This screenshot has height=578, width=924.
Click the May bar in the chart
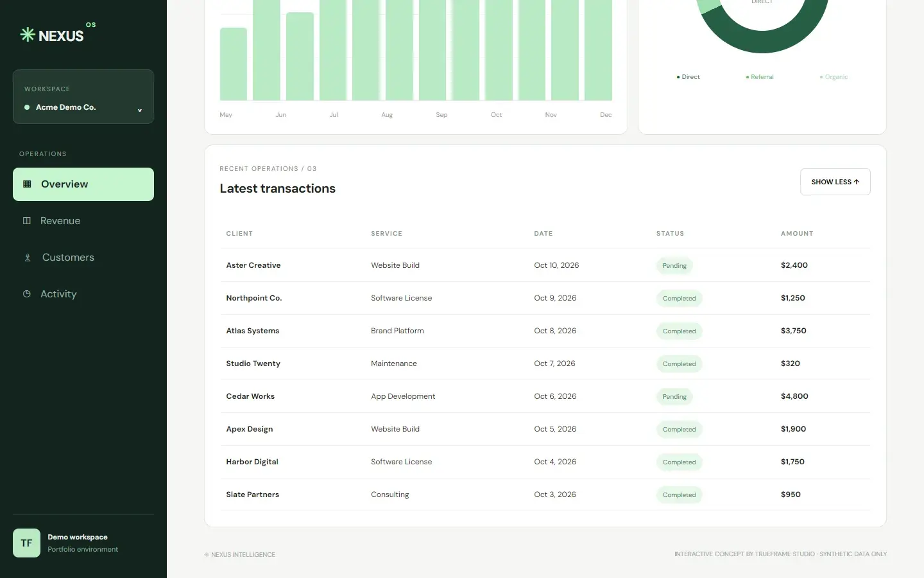pos(234,64)
